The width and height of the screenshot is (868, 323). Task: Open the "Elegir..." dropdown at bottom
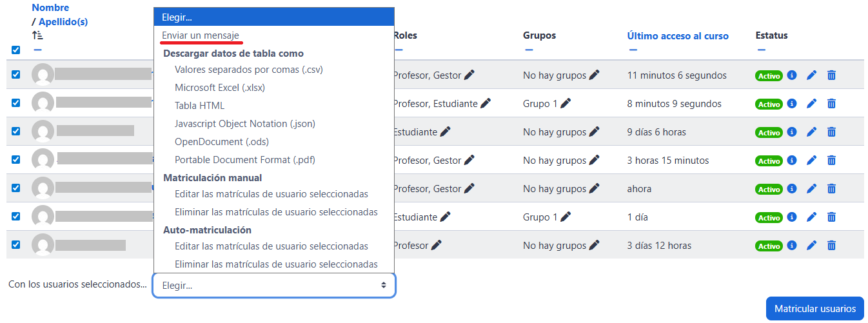pyautogui.click(x=274, y=285)
